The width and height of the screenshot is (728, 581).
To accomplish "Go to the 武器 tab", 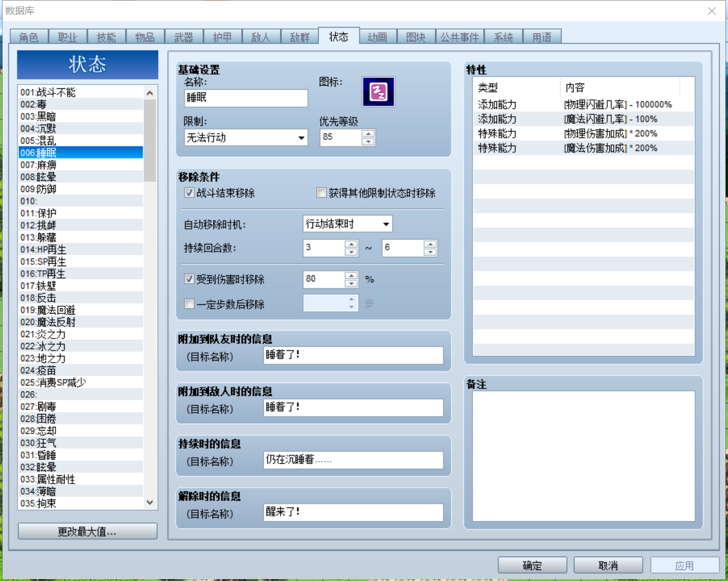I will pyautogui.click(x=183, y=37).
